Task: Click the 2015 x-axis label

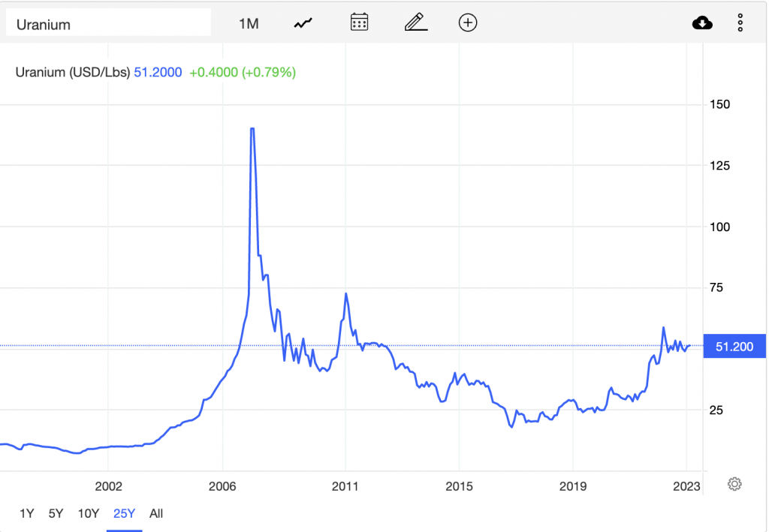Action: (459, 486)
